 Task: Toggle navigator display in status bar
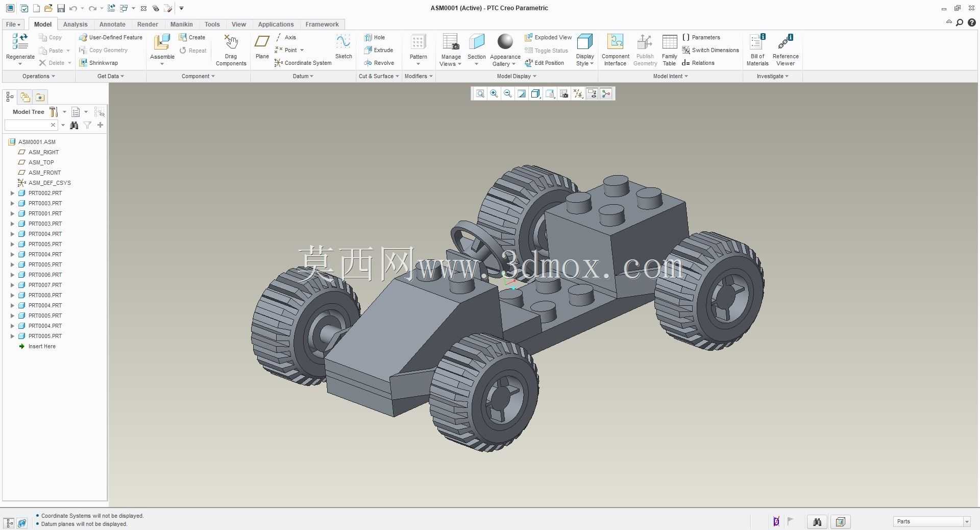click(x=9, y=523)
